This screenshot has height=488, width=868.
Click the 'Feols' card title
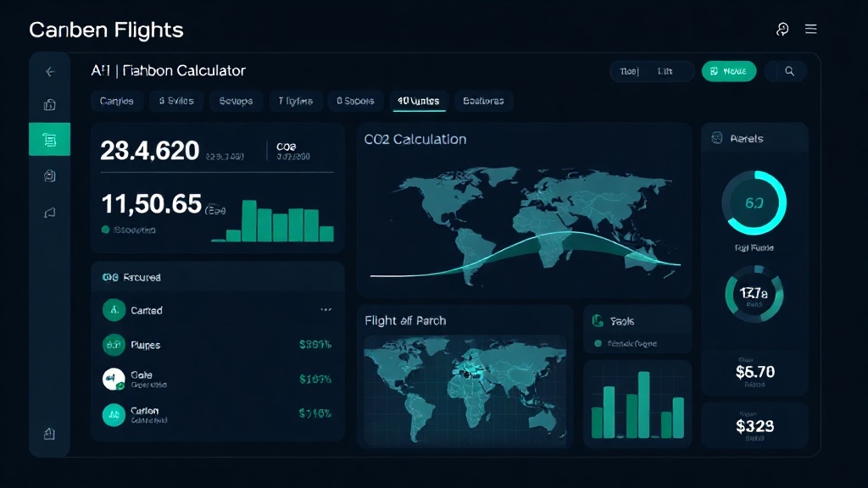[x=621, y=321]
